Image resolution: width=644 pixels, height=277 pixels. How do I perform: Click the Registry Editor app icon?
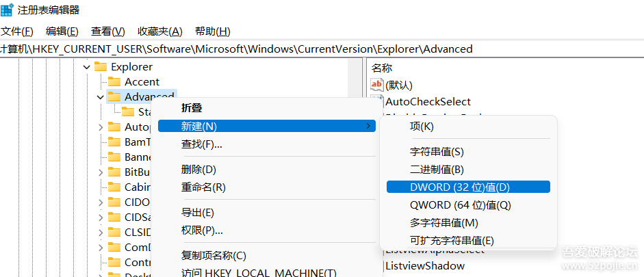coord(7,10)
